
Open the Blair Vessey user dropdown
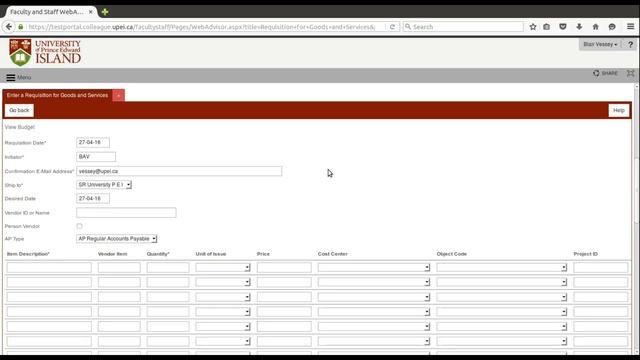[600, 44]
